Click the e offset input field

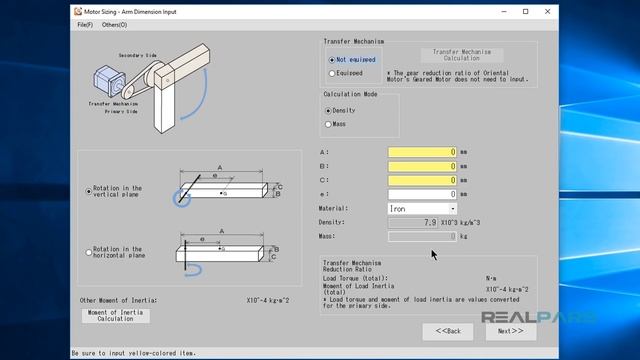click(x=422, y=194)
